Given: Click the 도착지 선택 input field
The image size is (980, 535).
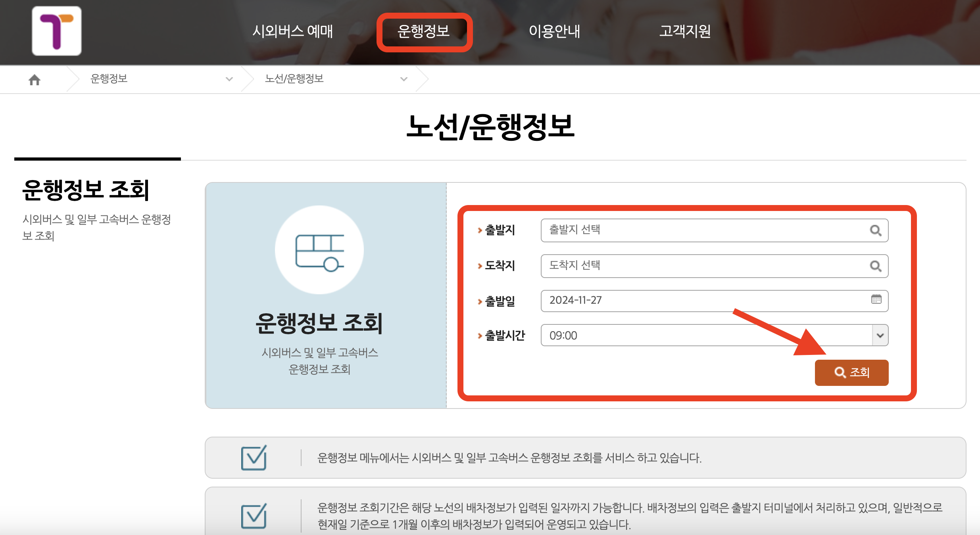Looking at the screenshot, I should pos(674,266).
